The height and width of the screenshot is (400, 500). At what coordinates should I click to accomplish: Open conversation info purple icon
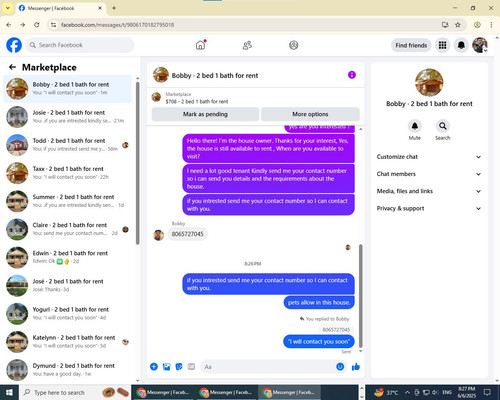(352, 75)
